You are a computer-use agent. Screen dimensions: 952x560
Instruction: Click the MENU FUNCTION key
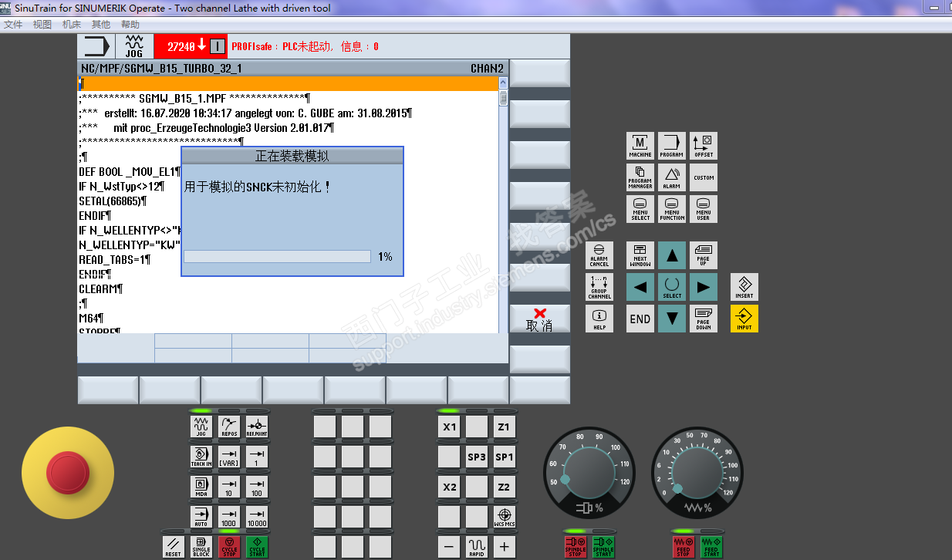pyautogui.click(x=672, y=209)
